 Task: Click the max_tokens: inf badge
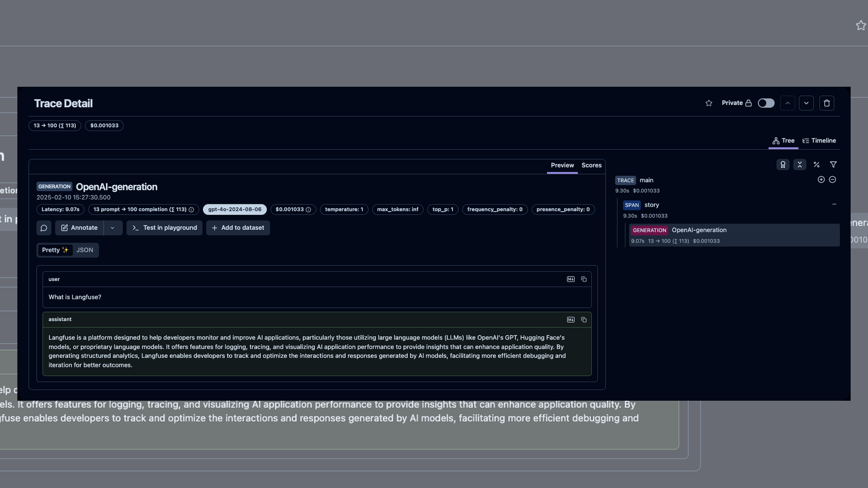398,209
